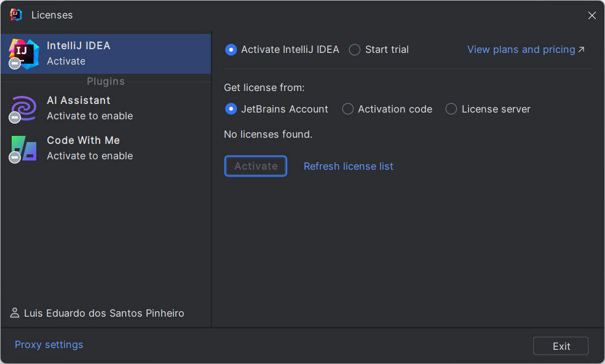Click the IntelliJ logo in title bar

pyautogui.click(x=16, y=15)
